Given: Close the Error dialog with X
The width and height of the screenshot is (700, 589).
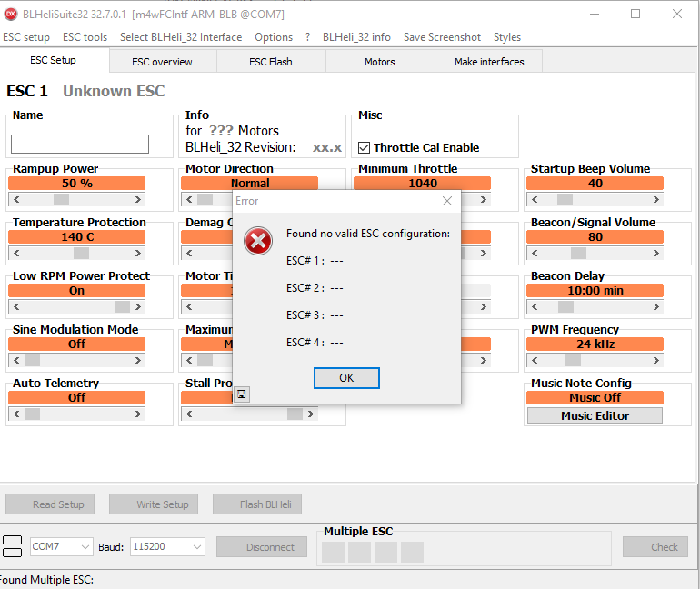Looking at the screenshot, I should pos(447,201).
